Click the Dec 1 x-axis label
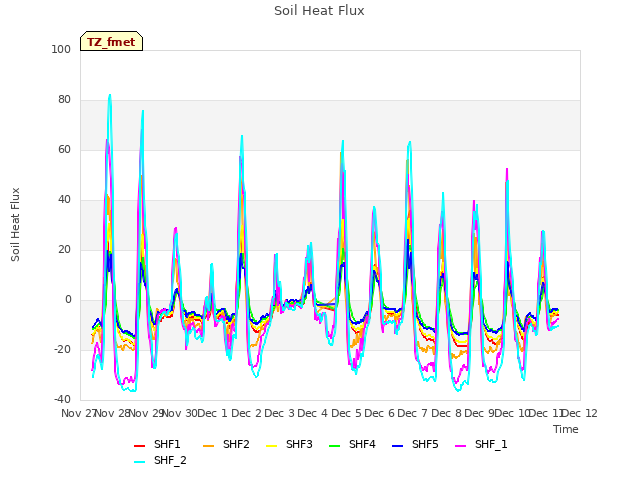 click(x=212, y=413)
